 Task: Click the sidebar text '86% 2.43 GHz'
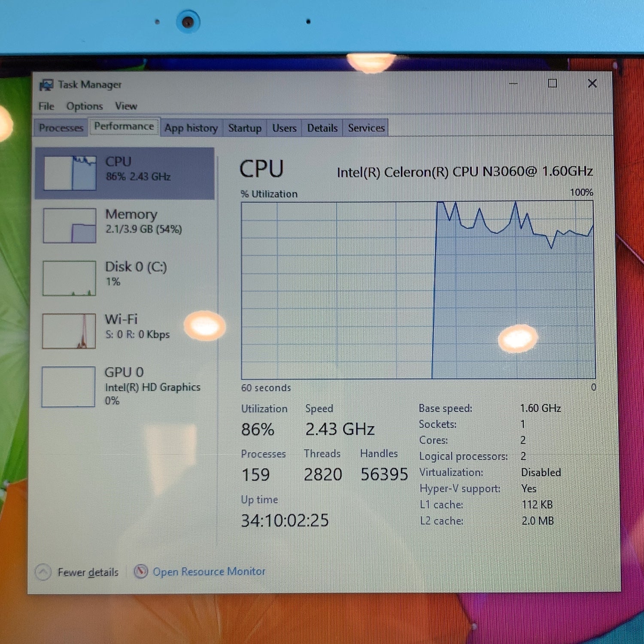tap(138, 176)
